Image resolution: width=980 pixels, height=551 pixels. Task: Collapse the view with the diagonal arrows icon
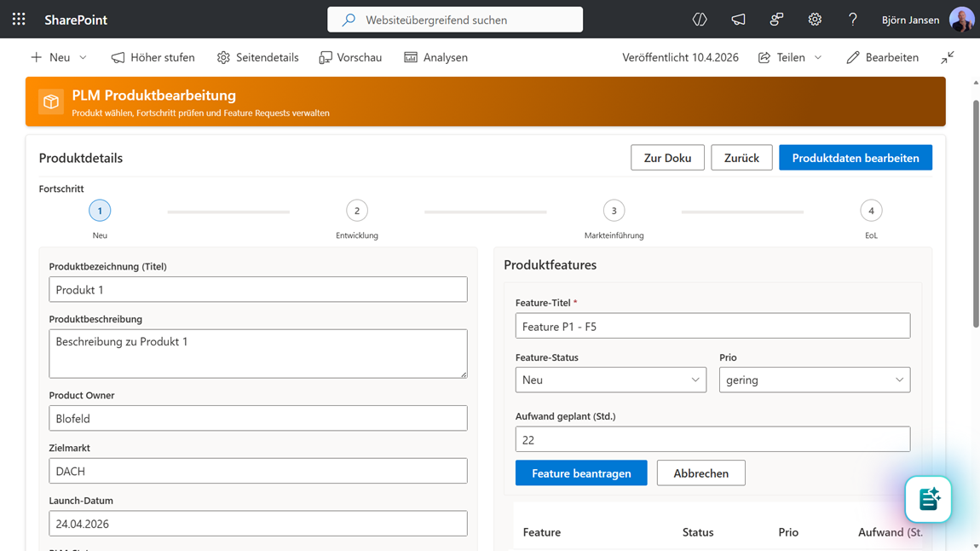click(948, 57)
